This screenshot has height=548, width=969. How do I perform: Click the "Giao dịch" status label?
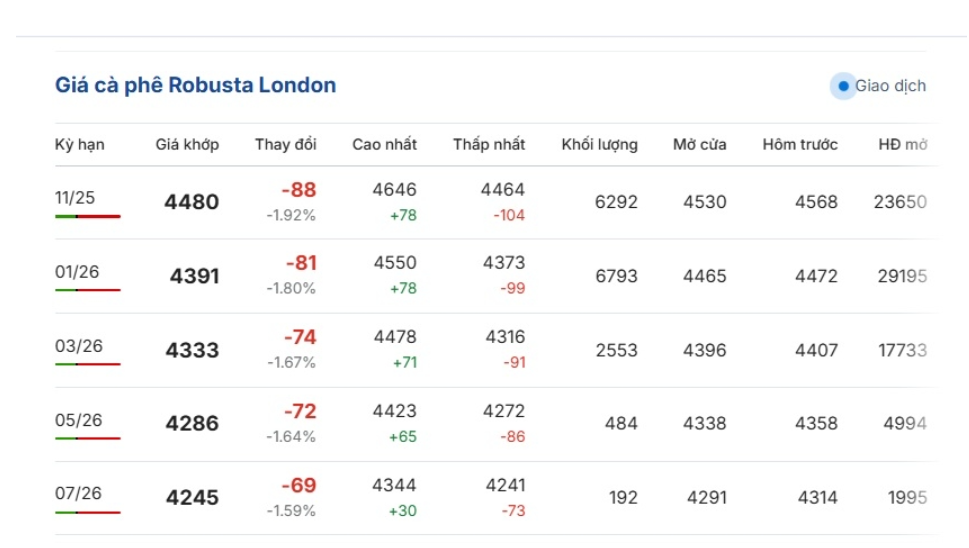point(890,86)
